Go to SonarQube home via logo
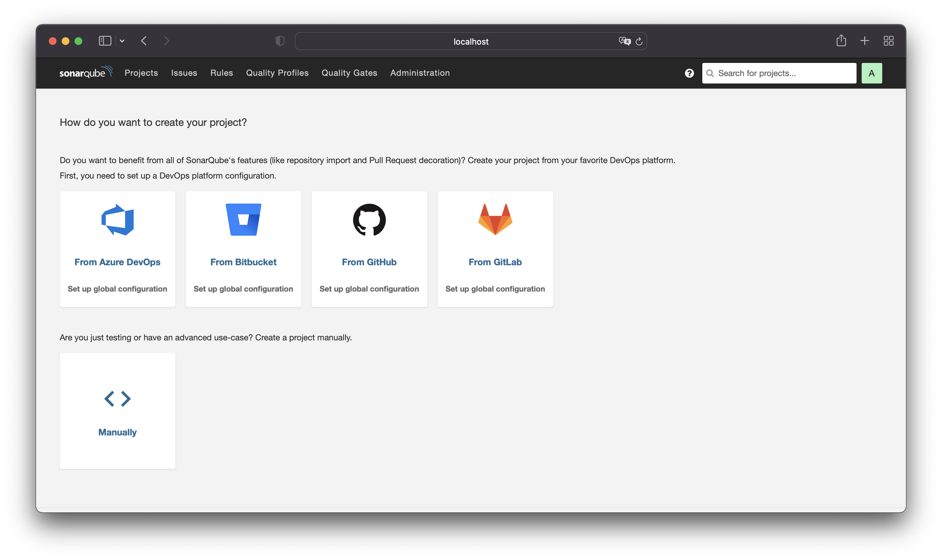Screen dimensions: 942x560 [86, 72]
